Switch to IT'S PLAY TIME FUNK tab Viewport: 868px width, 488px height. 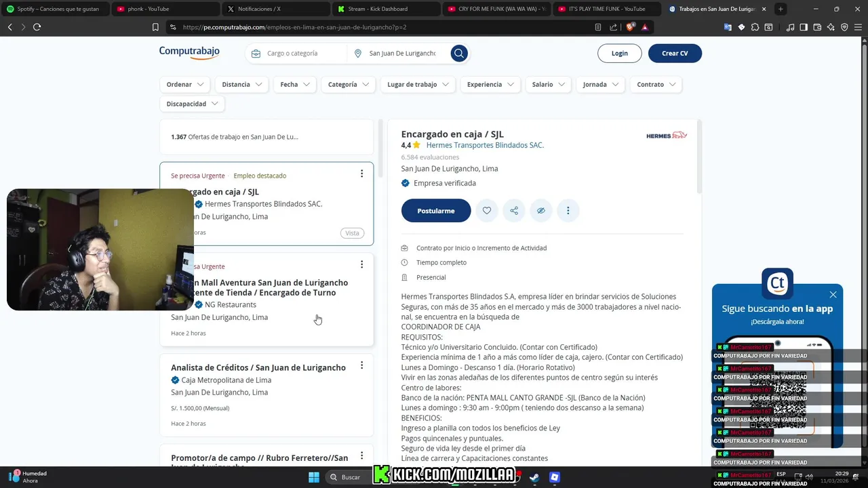click(606, 9)
